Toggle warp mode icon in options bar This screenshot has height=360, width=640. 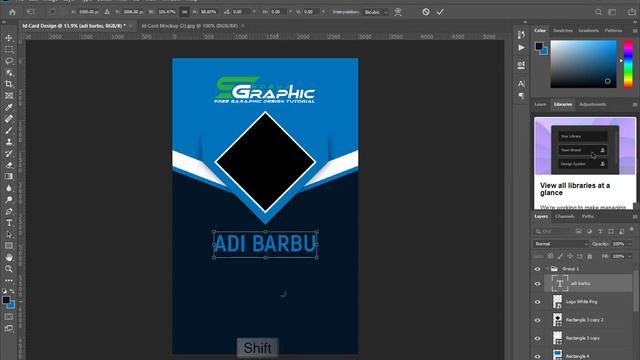398,12
